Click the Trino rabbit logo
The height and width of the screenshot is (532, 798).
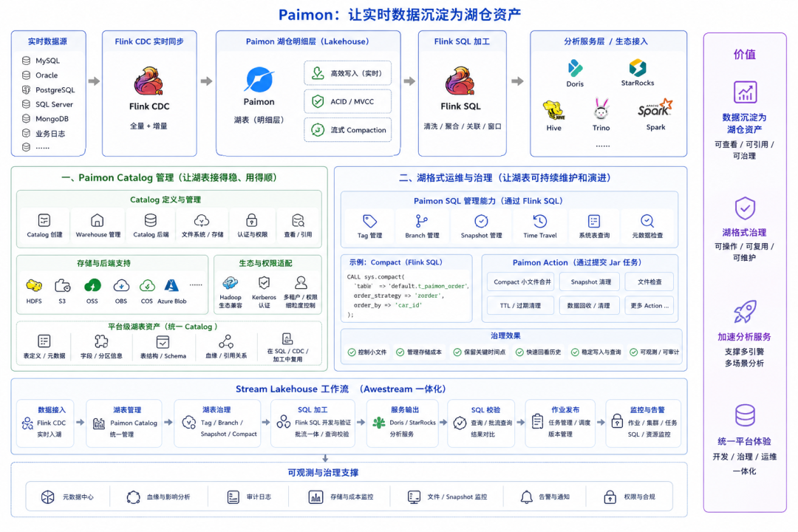tap(601, 109)
